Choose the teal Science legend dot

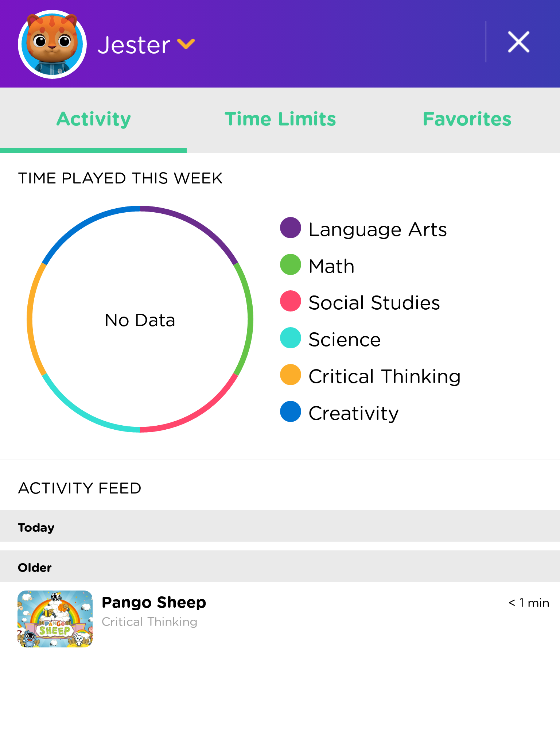pyautogui.click(x=291, y=338)
